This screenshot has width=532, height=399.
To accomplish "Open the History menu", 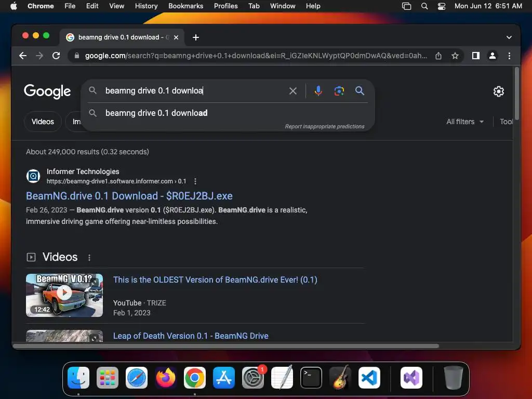I will (146, 6).
